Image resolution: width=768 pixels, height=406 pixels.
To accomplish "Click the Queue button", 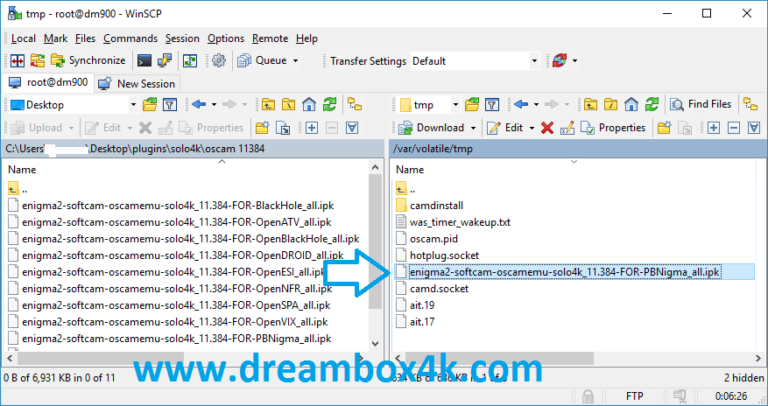I will (x=263, y=61).
